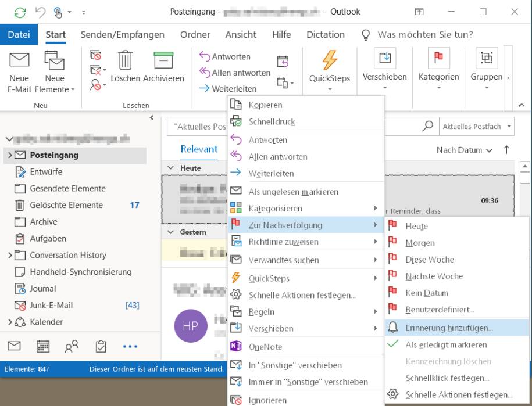The width and height of the screenshot is (532, 406).
Task: Open the Hilfe ribbon tab
Action: click(281, 35)
